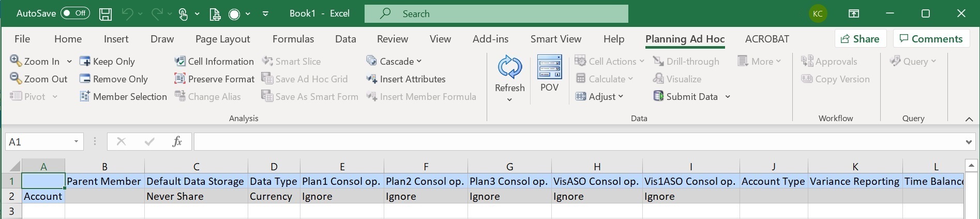Click the Refresh icon
980x219 pixels.
click(509, 67)
